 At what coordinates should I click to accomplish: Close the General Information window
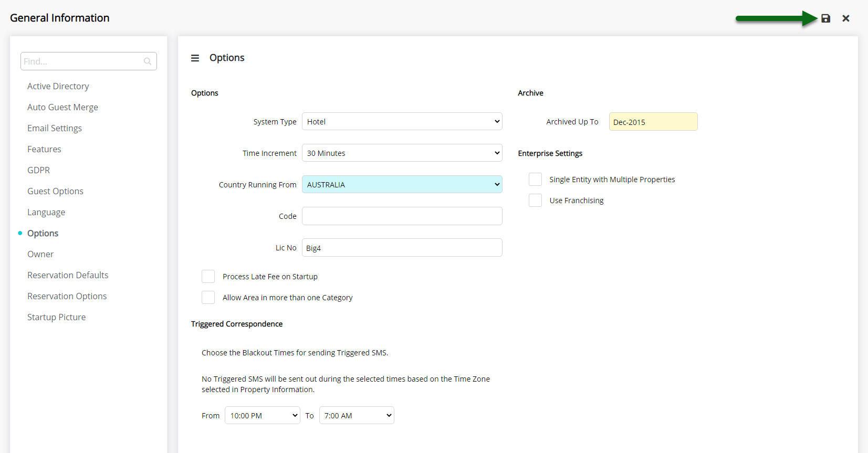[845, 18]
